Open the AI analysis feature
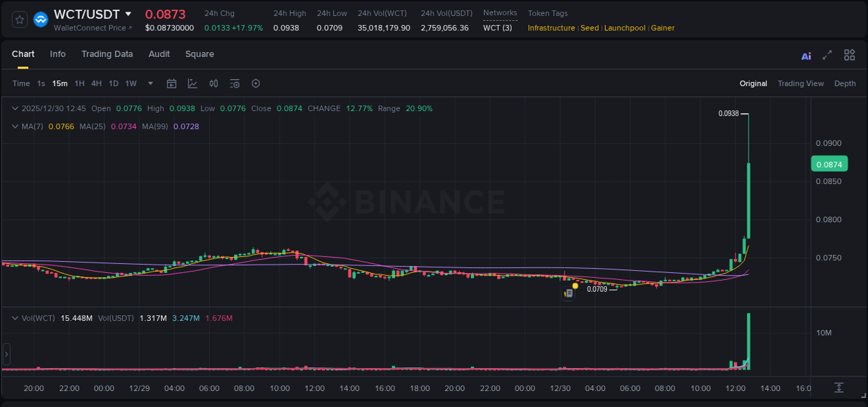The width and height of the screenshot is (868, 407). point(806,55)
